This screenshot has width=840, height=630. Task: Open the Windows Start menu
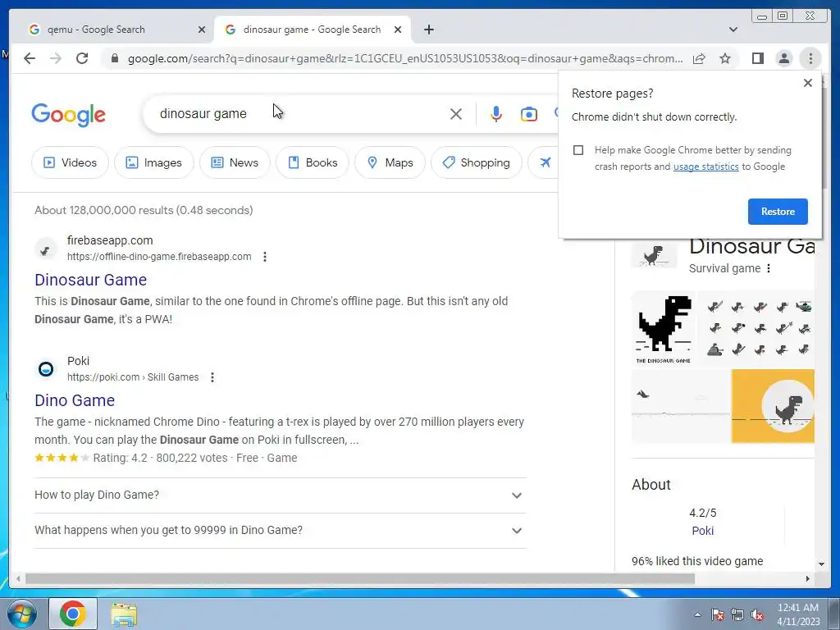click(22, 614)
